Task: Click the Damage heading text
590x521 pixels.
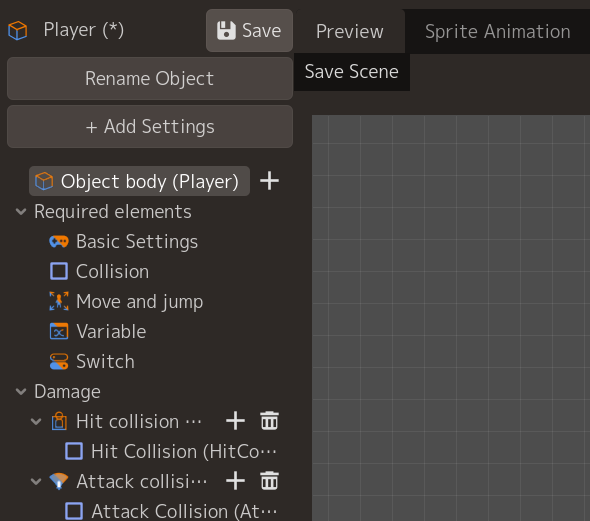Action: click(67, 392)
